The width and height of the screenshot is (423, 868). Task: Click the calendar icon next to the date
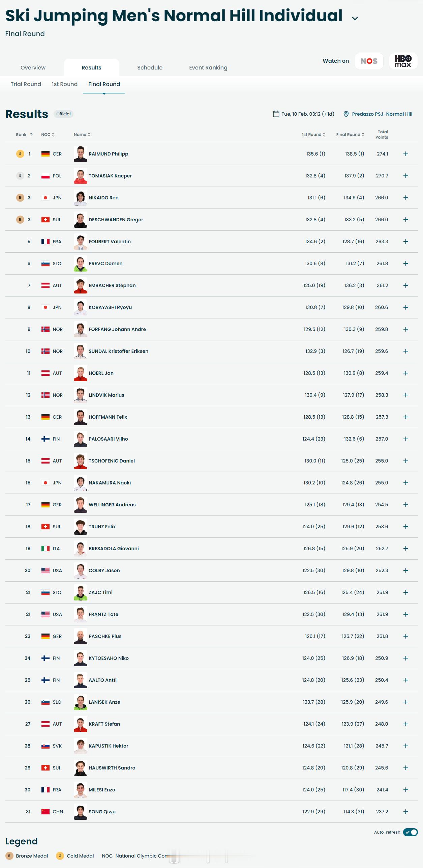276,114
